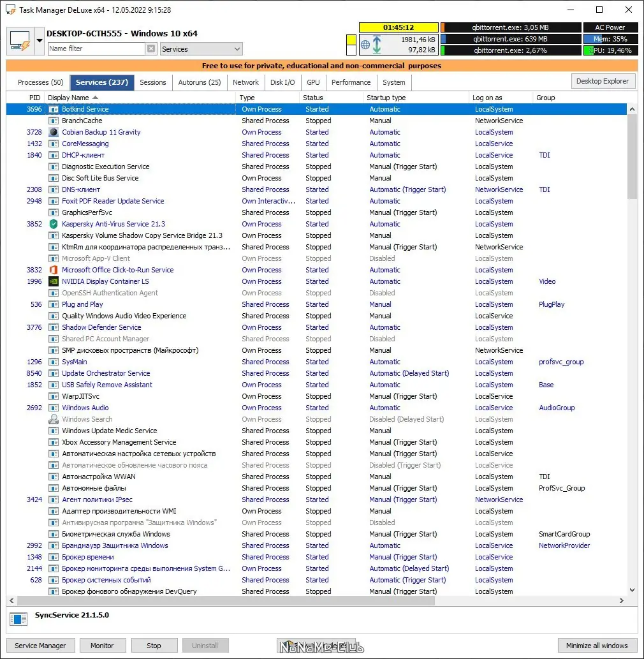Click the qbittorrent.exe 639 MB memory meter
The image size is (644, 659).
[510, 39]
